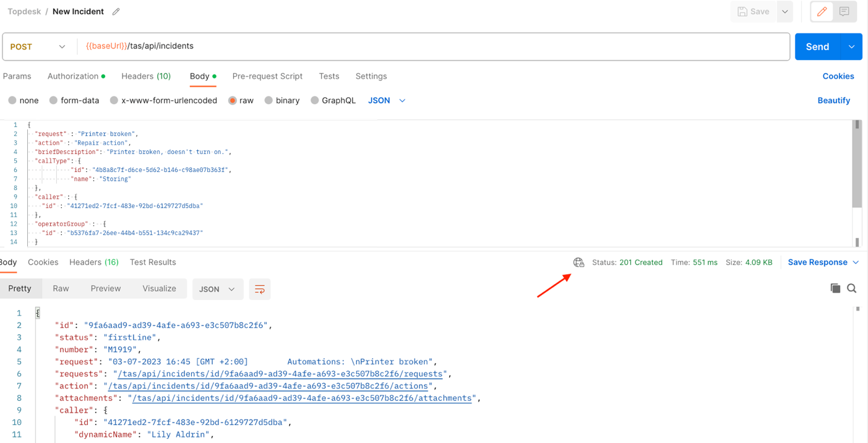Image resolution: width=868 pixels, height=443 pixels.
Task: Click the request URL input field
Action: tap(433, 46)
